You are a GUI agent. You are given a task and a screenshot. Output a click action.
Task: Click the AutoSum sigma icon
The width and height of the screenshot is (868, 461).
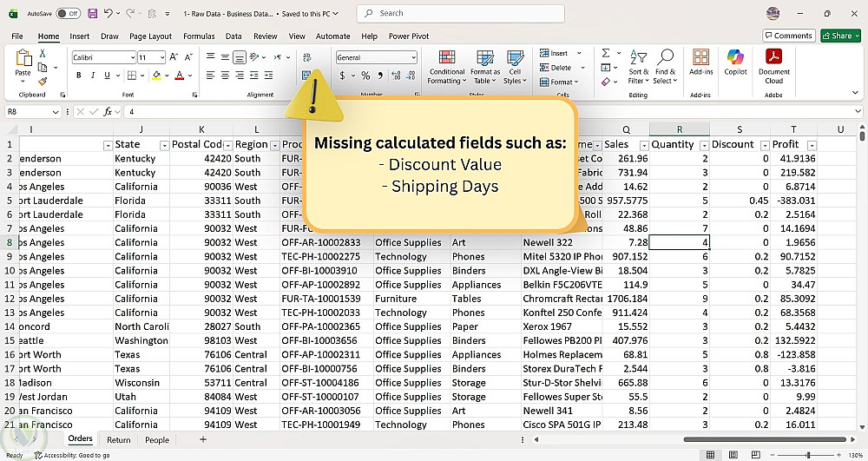[606, 53]
